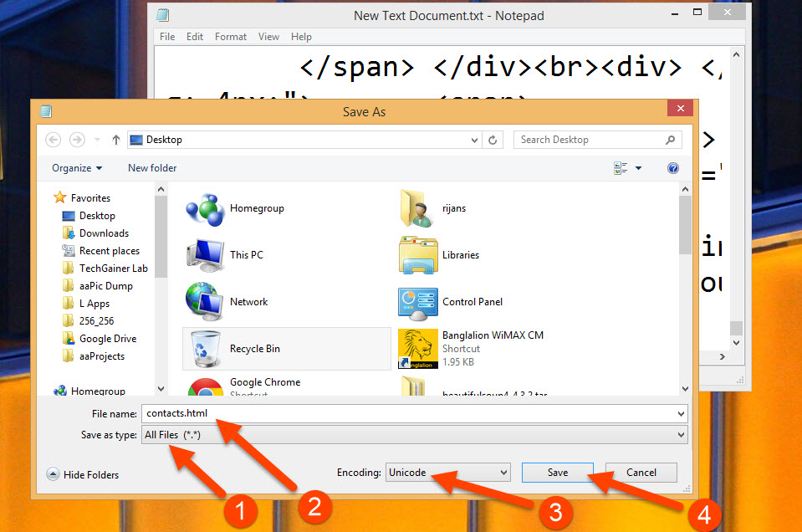
Task: Go up one folder level
Action: tap(115, 140)
